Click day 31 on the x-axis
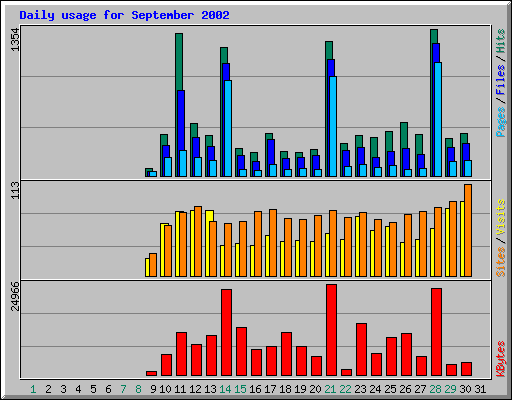 click(480, 389)
